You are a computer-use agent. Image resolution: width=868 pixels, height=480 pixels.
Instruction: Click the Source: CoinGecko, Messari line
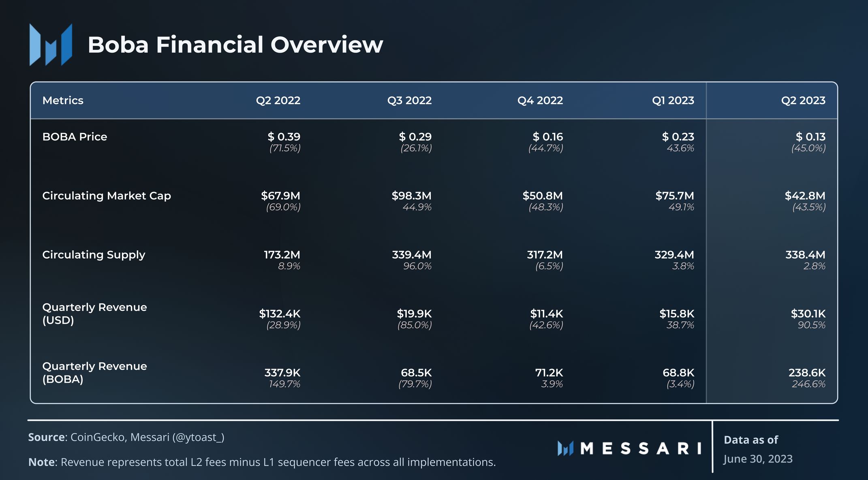pos(126,437)
